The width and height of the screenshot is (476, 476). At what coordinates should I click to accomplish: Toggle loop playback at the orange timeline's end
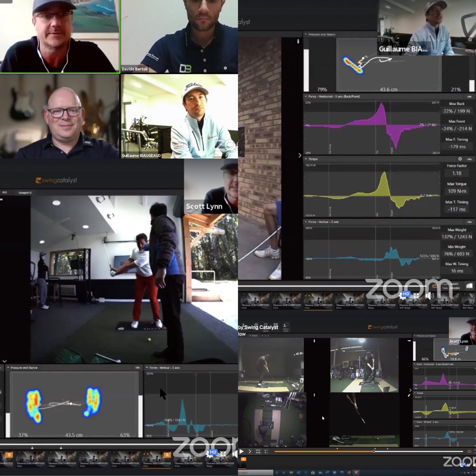(470, 451)
